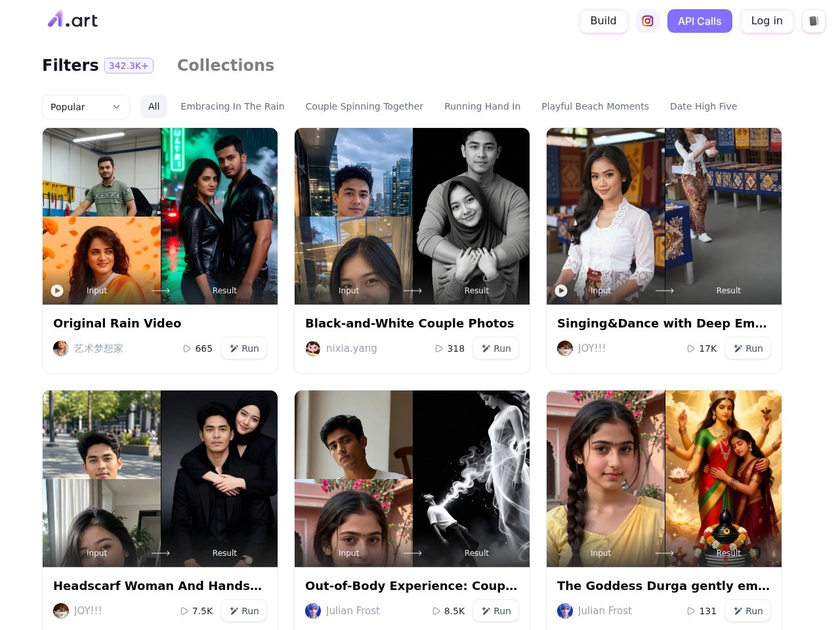The height and width of the screenshot is (630, 840).
Task: Open the Black-and-White Couple Photos thumbnail
Action: point(412,216)
